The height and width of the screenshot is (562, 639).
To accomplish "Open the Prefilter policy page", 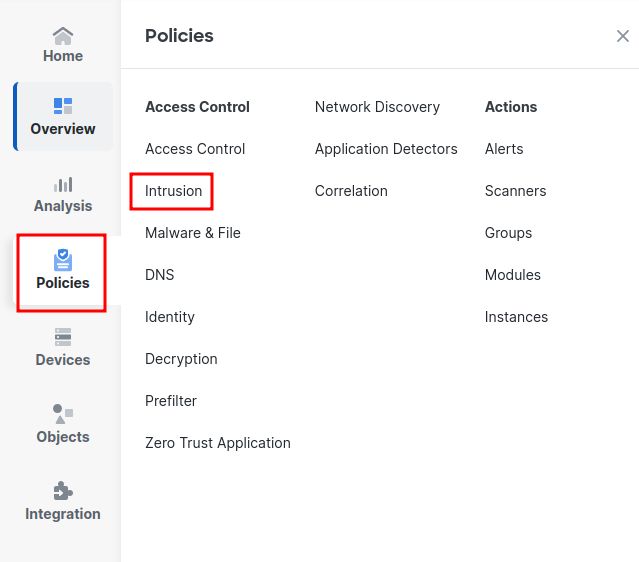I will [171, 401].
